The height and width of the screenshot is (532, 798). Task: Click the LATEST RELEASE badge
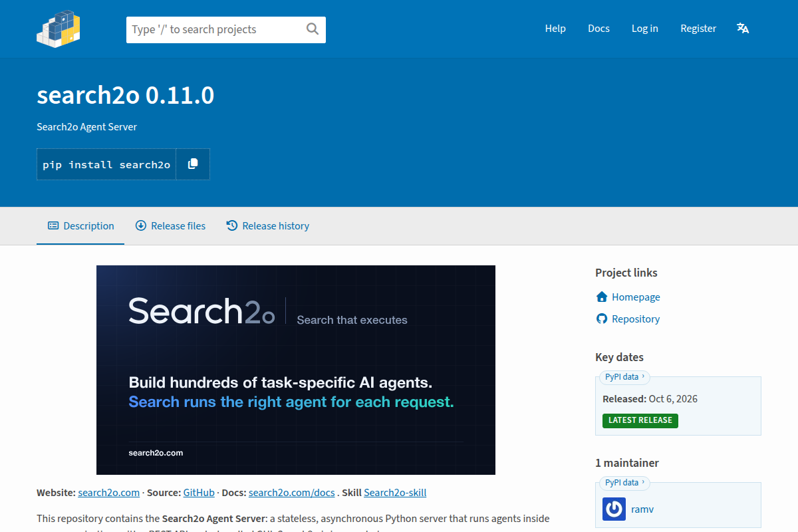640,420
